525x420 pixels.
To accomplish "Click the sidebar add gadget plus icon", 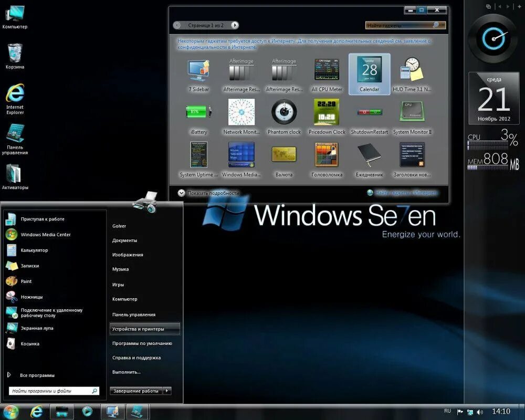I will pyautogui.click(x=519, y=6).
